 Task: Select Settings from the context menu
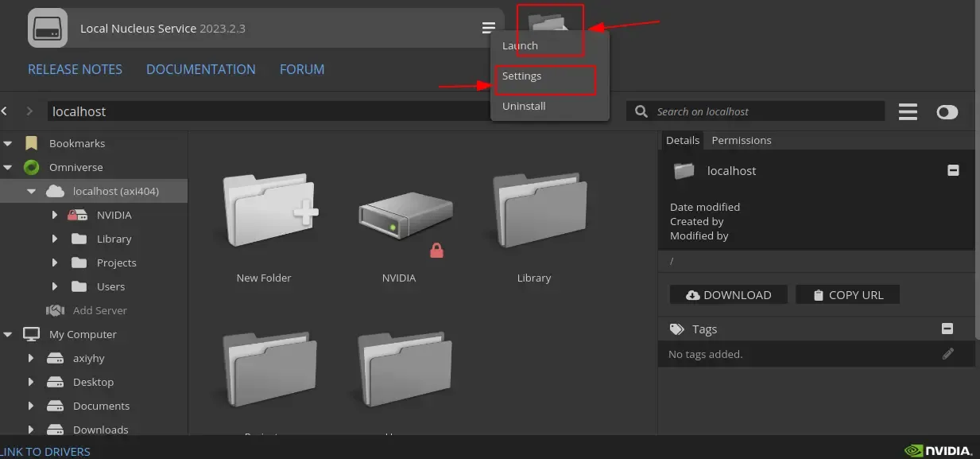tap(521, 76)
